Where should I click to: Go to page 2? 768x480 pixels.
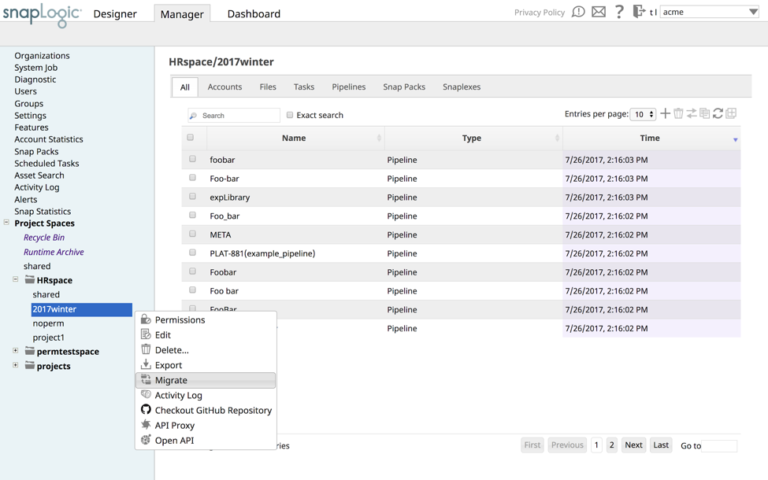(611, 445)
